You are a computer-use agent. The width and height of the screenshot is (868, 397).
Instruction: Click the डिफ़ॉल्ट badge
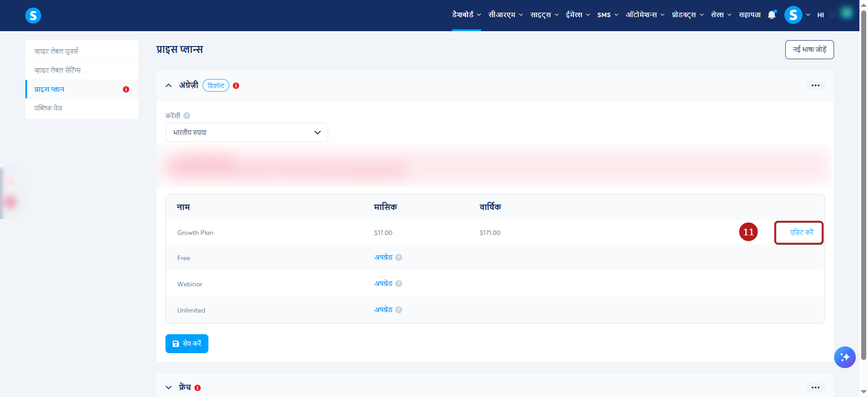point(216,85)
